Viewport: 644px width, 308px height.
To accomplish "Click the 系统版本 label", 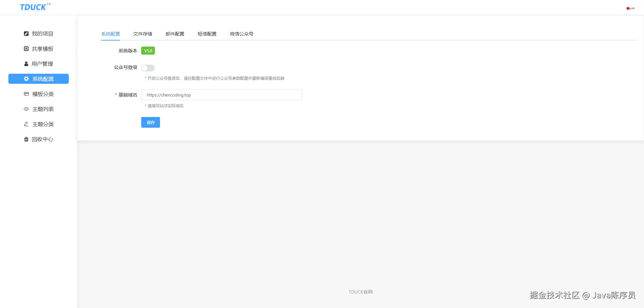I will tap(128, 51).
